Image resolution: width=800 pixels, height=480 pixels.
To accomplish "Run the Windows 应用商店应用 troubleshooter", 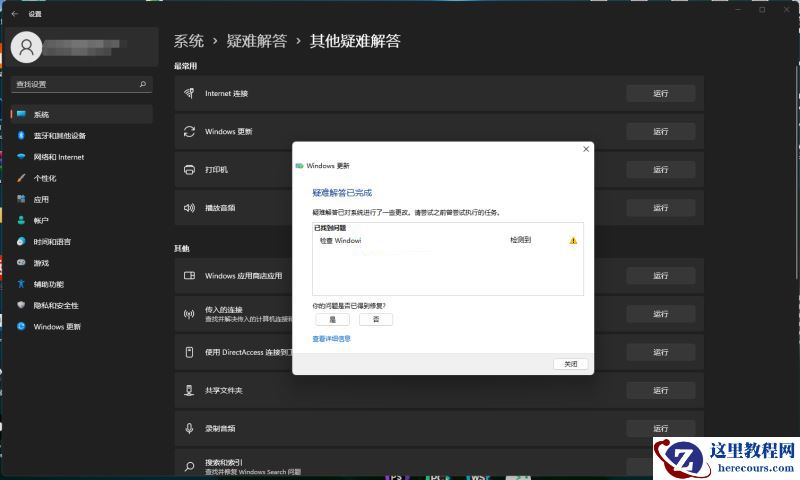I will [x=661, y=275].
